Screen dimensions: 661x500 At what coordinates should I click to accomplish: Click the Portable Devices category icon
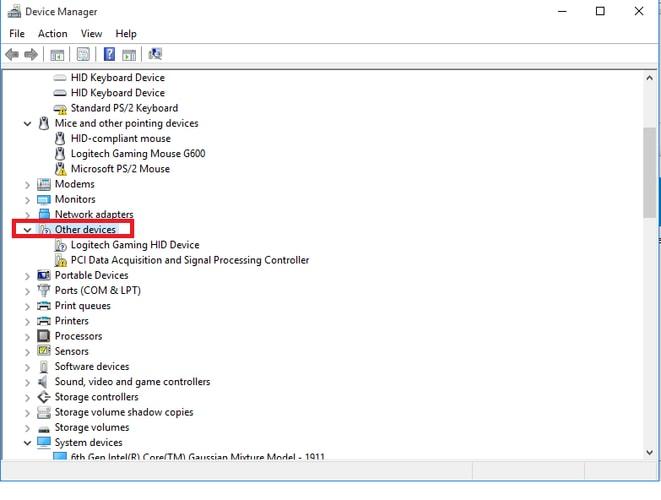(x=44, y=275)
